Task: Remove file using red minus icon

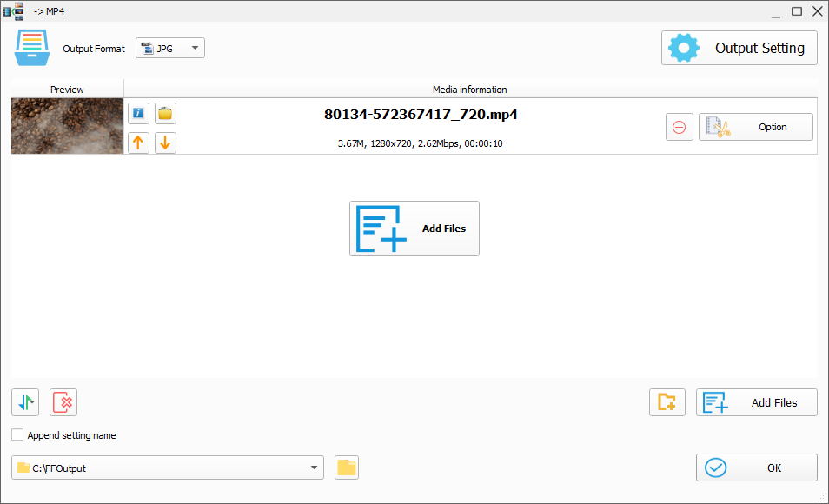Action: [680, 127]
